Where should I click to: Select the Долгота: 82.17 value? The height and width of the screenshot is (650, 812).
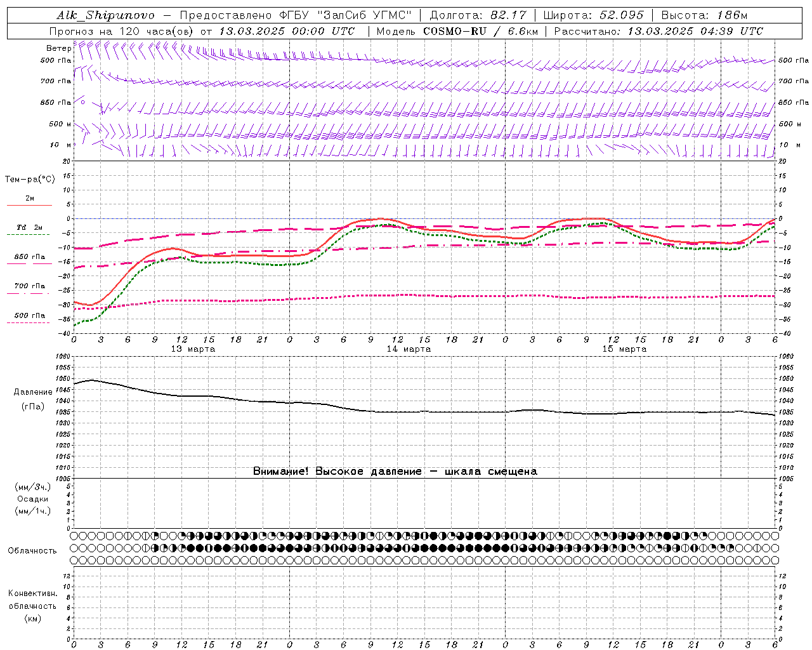pyautogui.click(x=478, y=15)
